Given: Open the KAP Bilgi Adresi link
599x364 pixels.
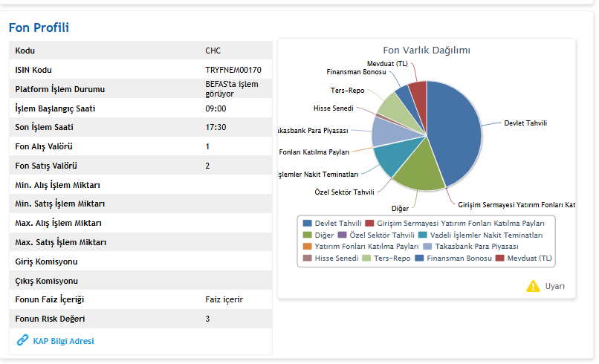Looking at the screenshot, I should point(63,341).
